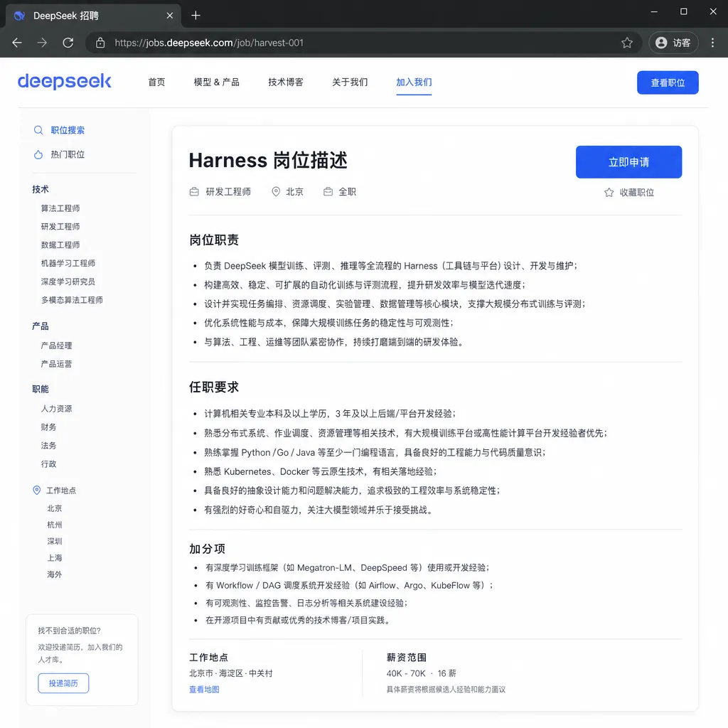Screen dimensions: 728x728
Task: Open 关于我们 nav item
Action: (350, 82)
